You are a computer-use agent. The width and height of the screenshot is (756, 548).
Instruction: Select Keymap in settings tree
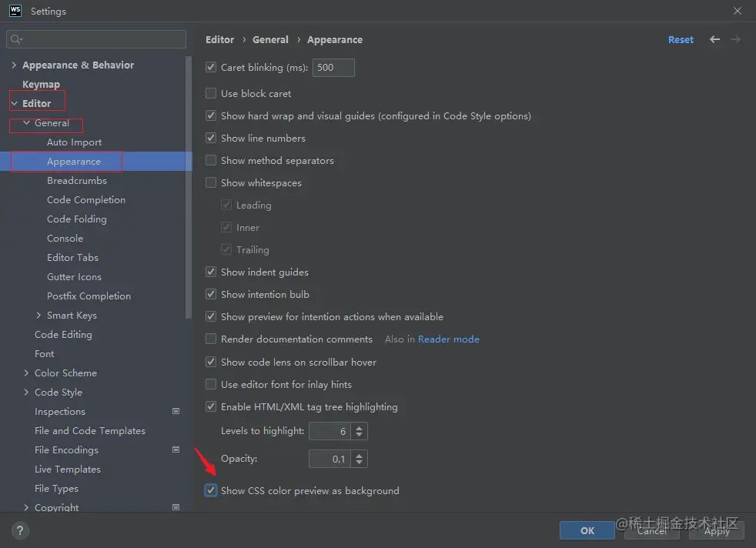click(x=41, y=85)
